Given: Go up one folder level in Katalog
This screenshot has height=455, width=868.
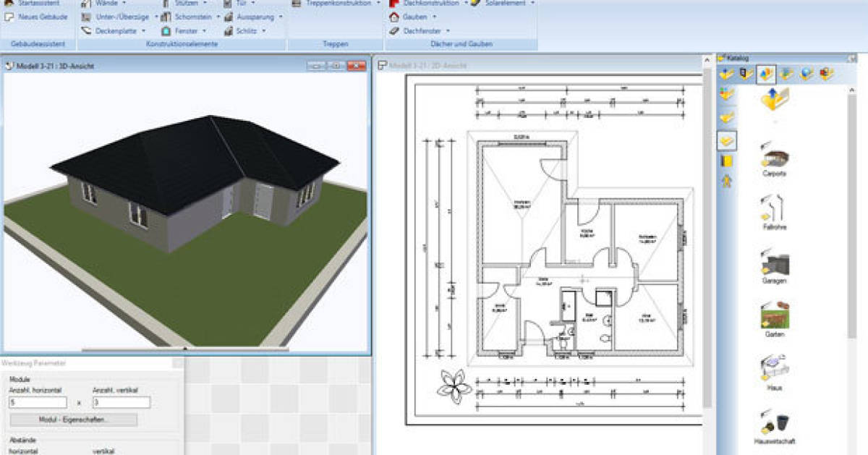Looking at the screenshot, I should [774, 100].
